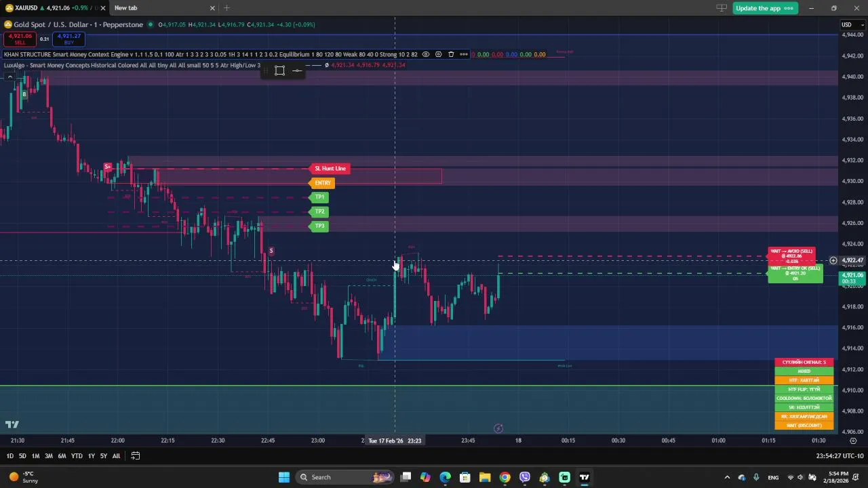Open the go-to-date calendar icon
Screen dimensions: 868x488
pos(135,456)
